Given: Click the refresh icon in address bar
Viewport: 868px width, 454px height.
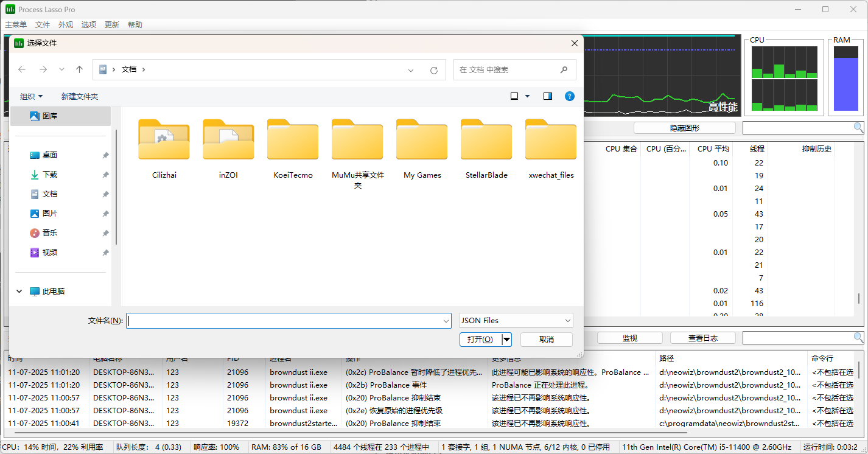Looking at the screenshot, I should point(434,70).
